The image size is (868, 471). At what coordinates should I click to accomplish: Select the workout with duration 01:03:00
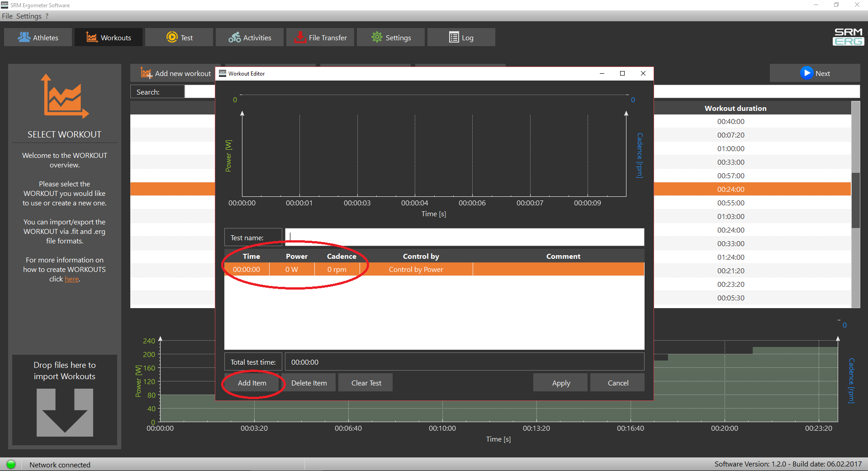click(x=731, y=216)
